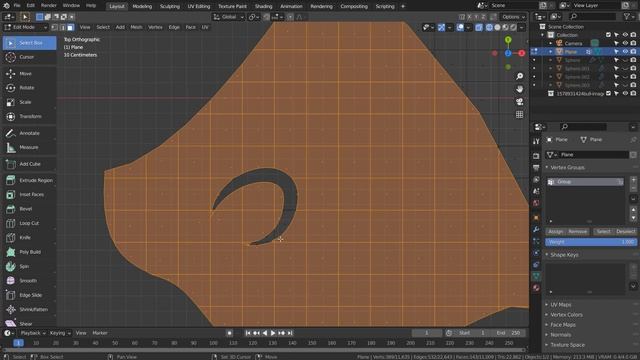This screenshot has width=640, height=360.
Task: Activate the Move tool
Action: coord(29,73)
